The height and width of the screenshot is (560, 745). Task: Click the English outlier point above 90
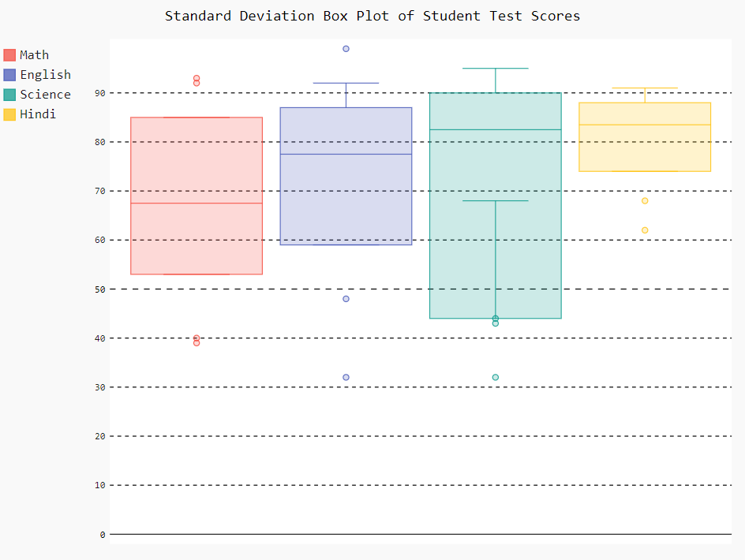tap(346, 49)
